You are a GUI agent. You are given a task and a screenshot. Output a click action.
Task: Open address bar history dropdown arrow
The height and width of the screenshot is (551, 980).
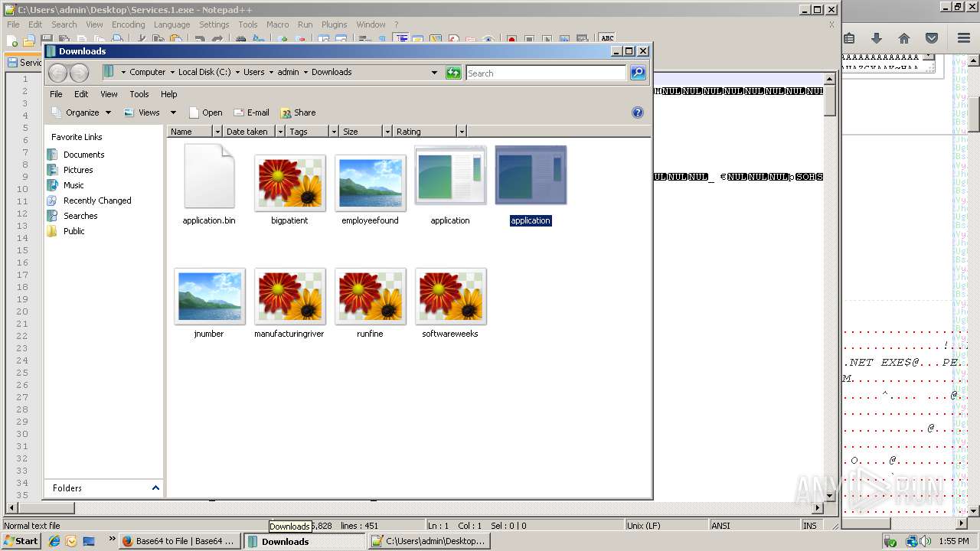pos(434,73)
